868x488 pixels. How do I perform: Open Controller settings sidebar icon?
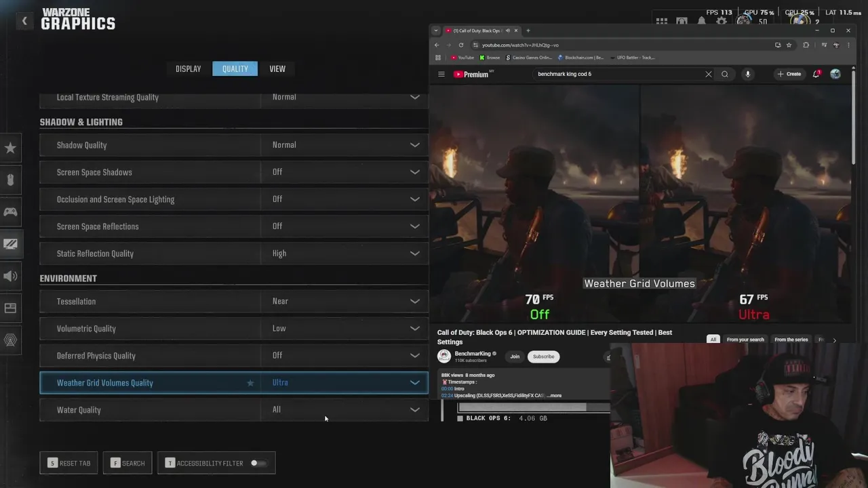click(x=10, y=211)
